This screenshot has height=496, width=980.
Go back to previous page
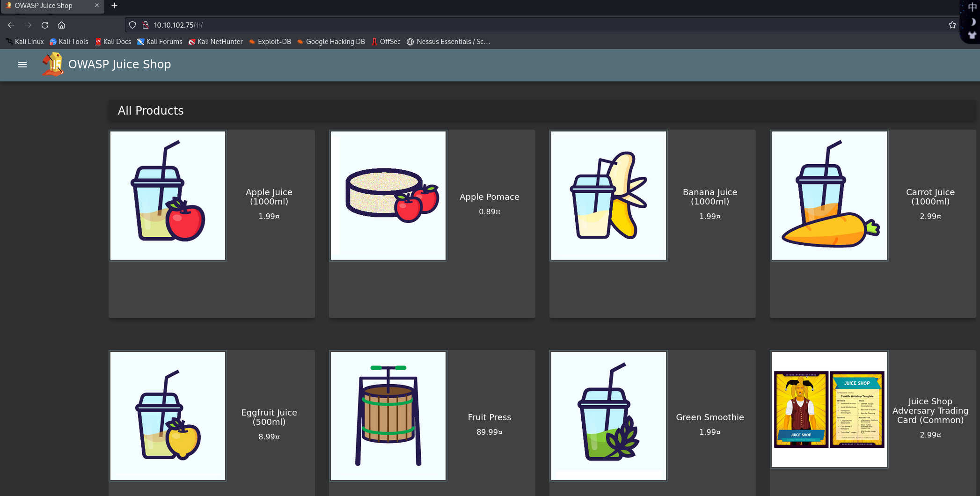(x=11, y=25)
